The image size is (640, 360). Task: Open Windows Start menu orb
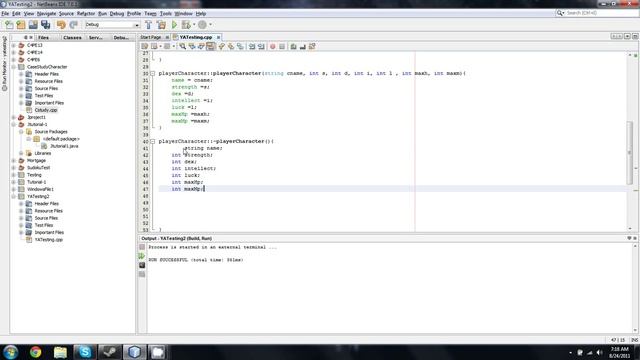10,352
